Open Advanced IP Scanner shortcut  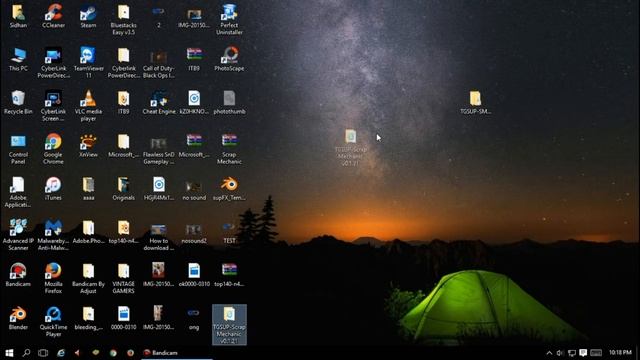click(18, 235)
